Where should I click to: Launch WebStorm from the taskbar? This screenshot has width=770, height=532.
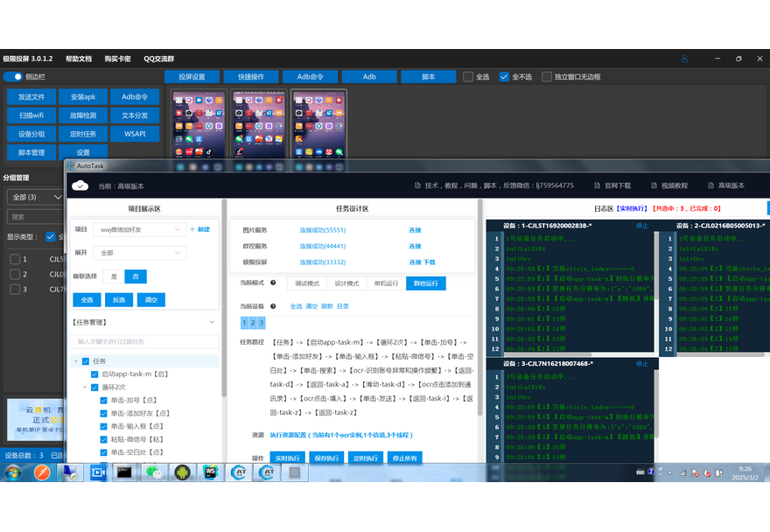click(210, 472)
